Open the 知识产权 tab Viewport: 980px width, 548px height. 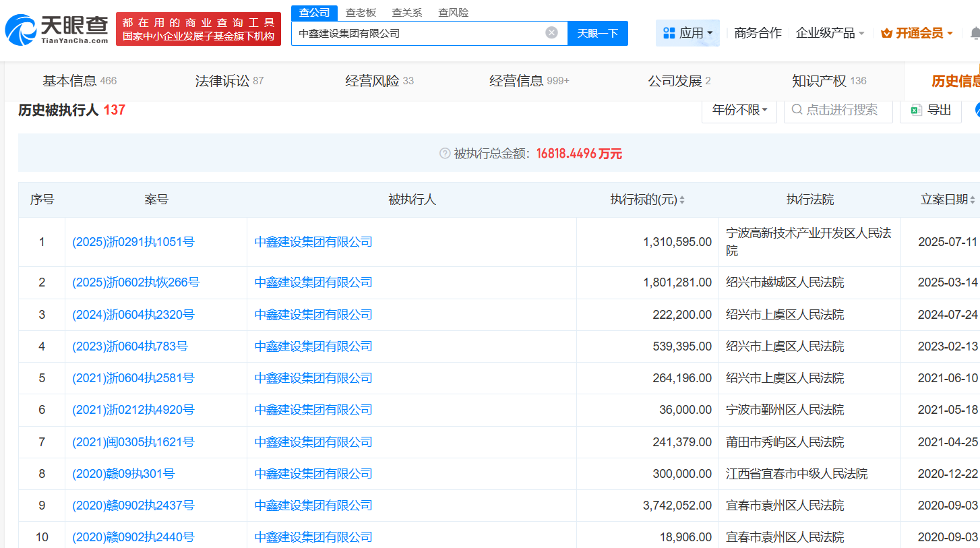[828, 81]
